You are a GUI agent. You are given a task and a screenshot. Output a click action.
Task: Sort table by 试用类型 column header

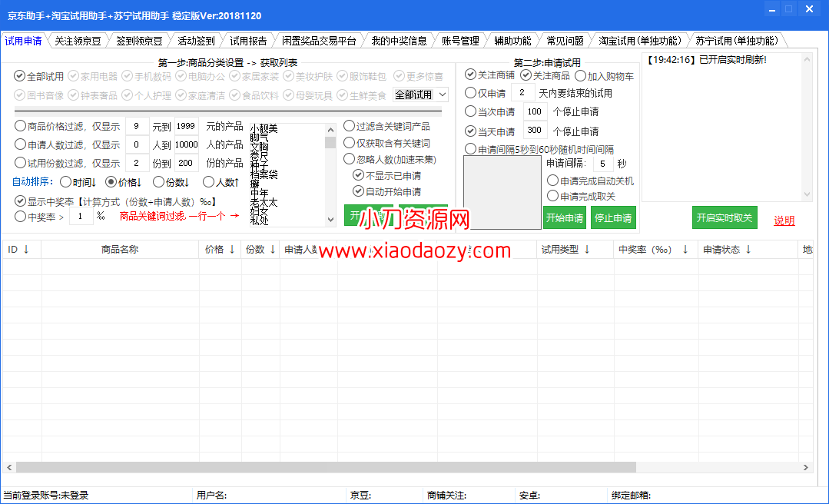tap(575, 249)
